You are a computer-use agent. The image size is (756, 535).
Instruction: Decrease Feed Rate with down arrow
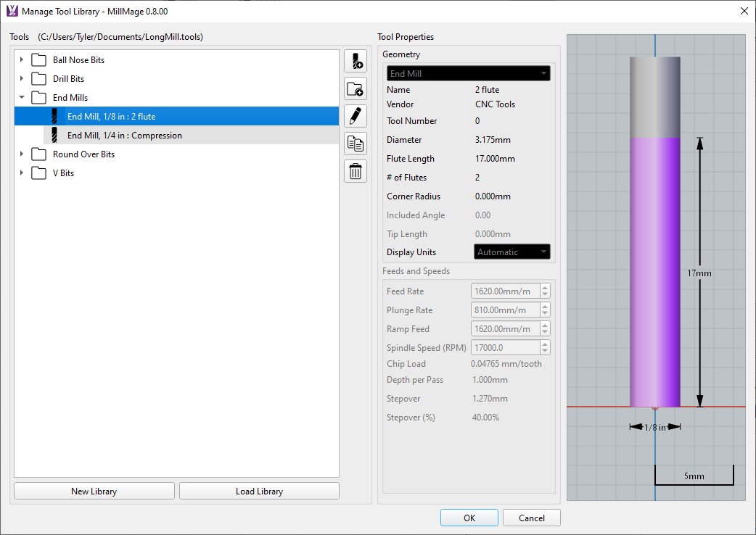[x=545, y=295]
